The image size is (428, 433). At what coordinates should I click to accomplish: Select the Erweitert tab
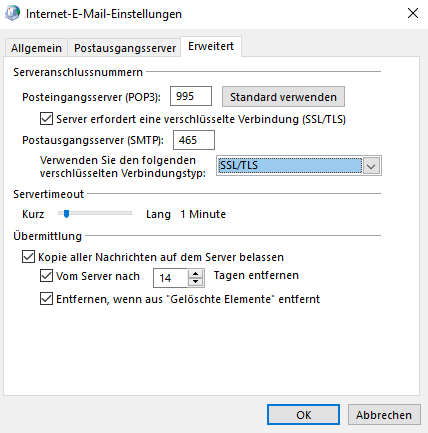tap(211, 46)
